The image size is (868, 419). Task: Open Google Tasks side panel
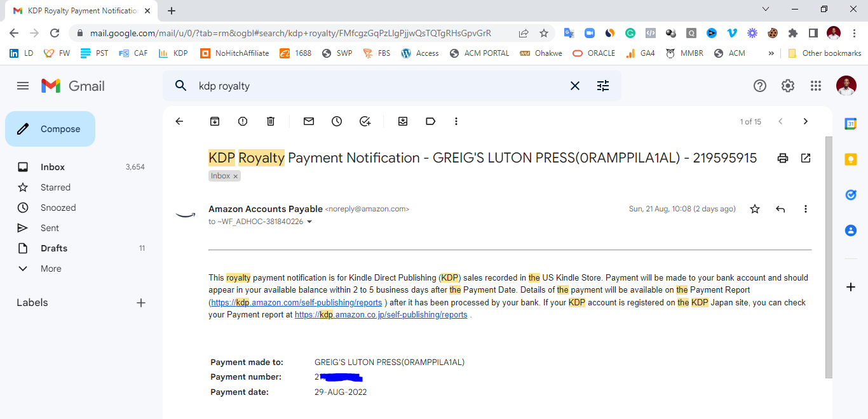coord(851,195)
